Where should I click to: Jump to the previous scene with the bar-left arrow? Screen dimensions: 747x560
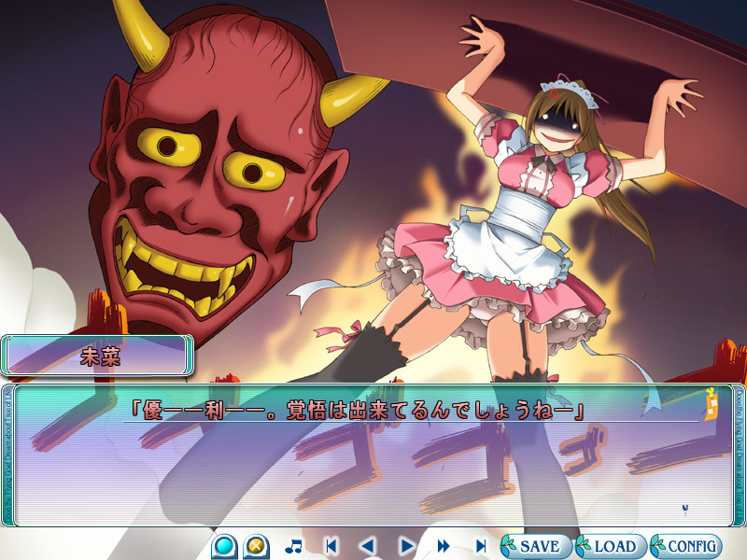[331, 546]
